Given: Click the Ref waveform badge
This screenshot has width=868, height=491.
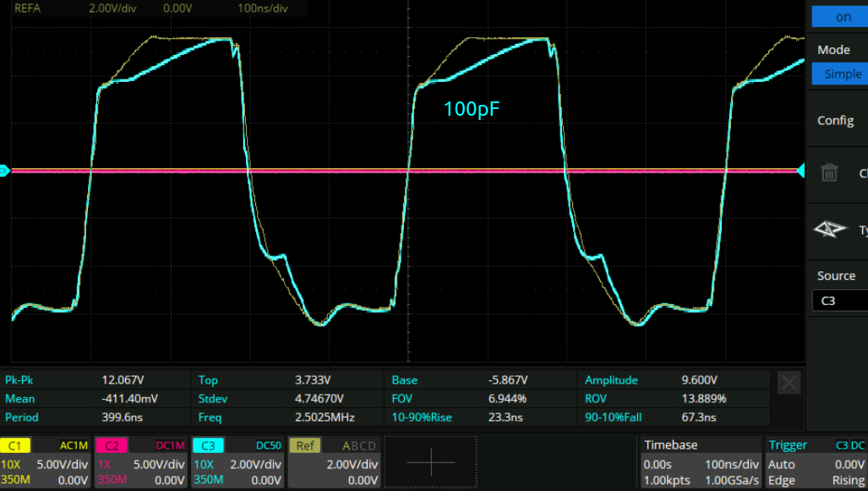Looking at the screenshot, I should (304, 445).
